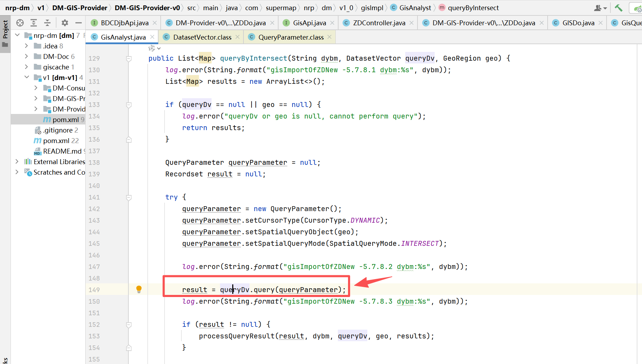Switch to ZDController.java tab

coord(379,23)
